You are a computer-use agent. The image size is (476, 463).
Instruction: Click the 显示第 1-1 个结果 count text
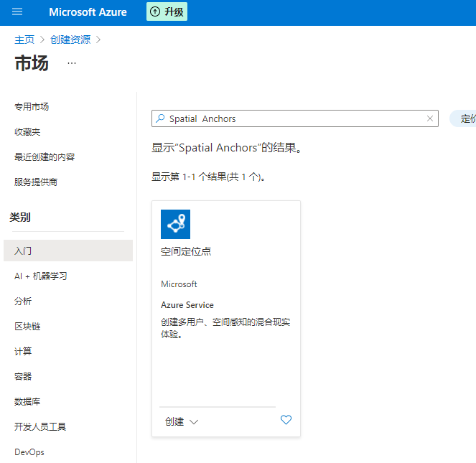pyautogui.click(x=208, y=177)
